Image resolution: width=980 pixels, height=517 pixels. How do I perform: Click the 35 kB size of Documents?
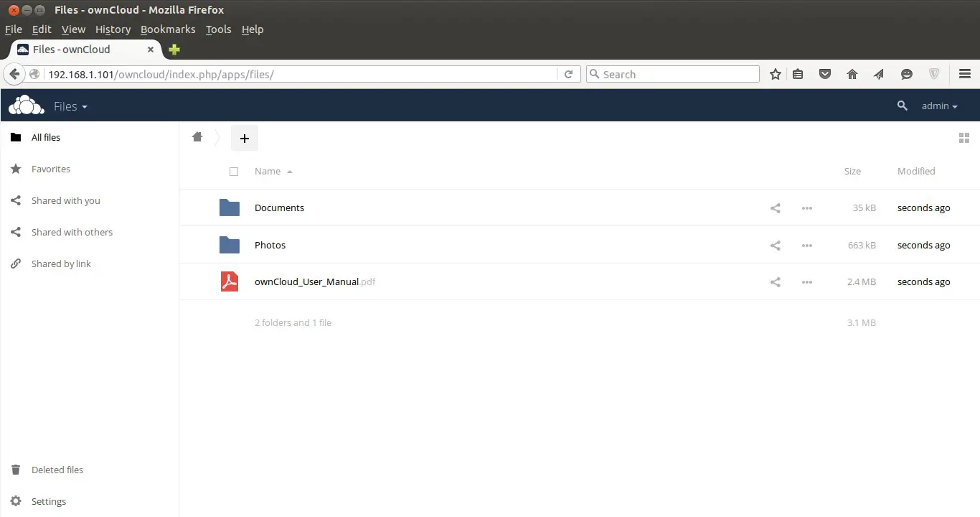coord(864,208)
